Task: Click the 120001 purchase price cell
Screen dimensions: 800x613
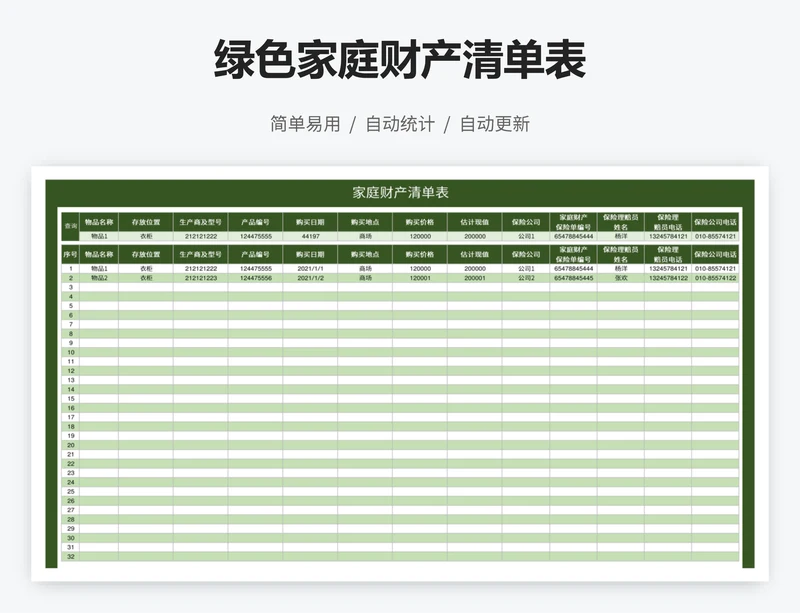Action: point(420,278)
